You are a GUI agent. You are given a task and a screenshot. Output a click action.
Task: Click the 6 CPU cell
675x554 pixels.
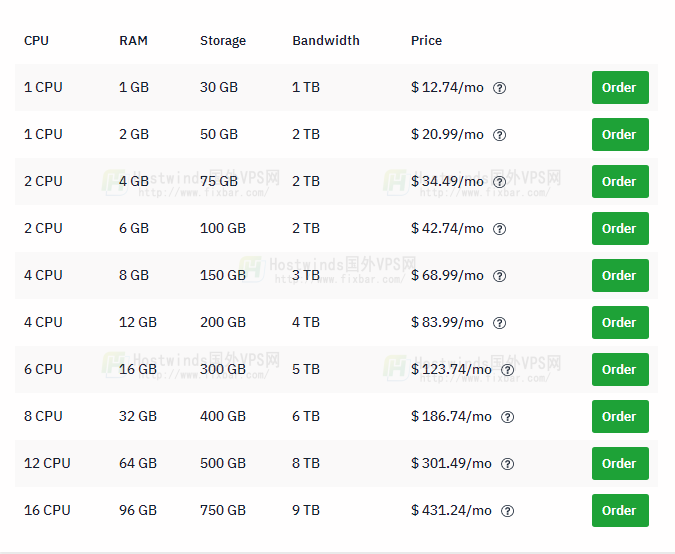click(43, 369)
